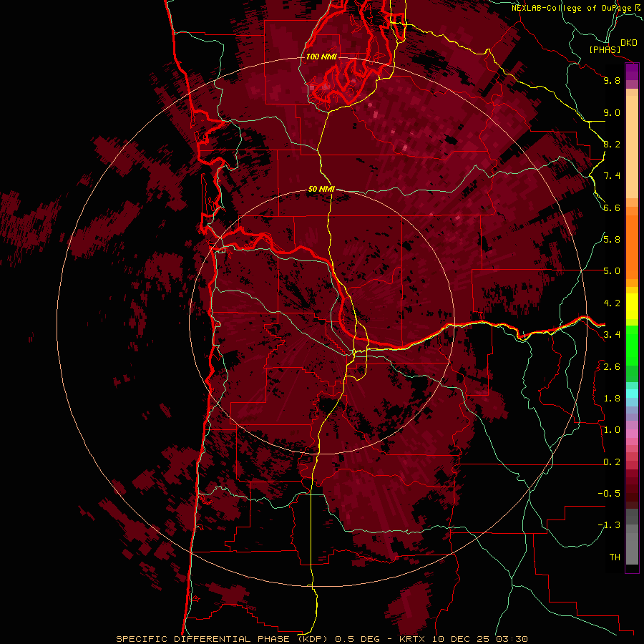The image size is (644, 644).
Task: Click the 8.2 legend value
Action: tap(612, 144)
